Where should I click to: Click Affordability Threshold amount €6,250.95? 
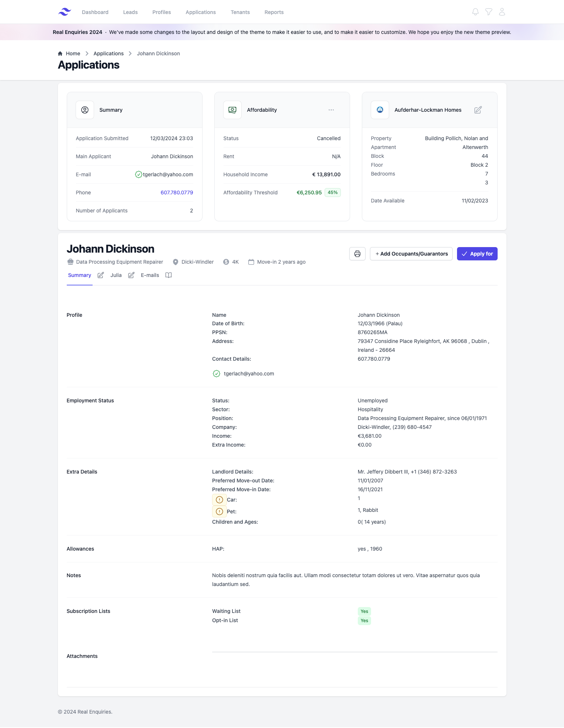(x=309, y=193)
